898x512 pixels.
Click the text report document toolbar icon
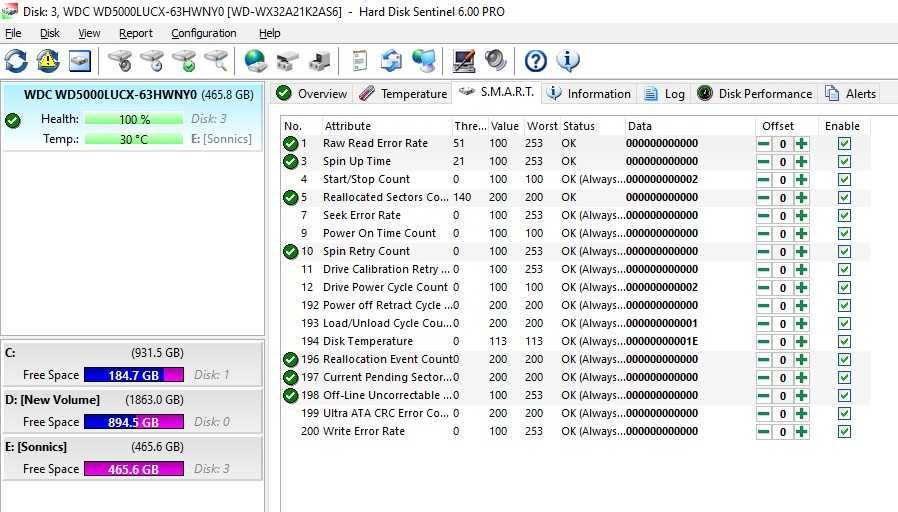coord(360,61)
